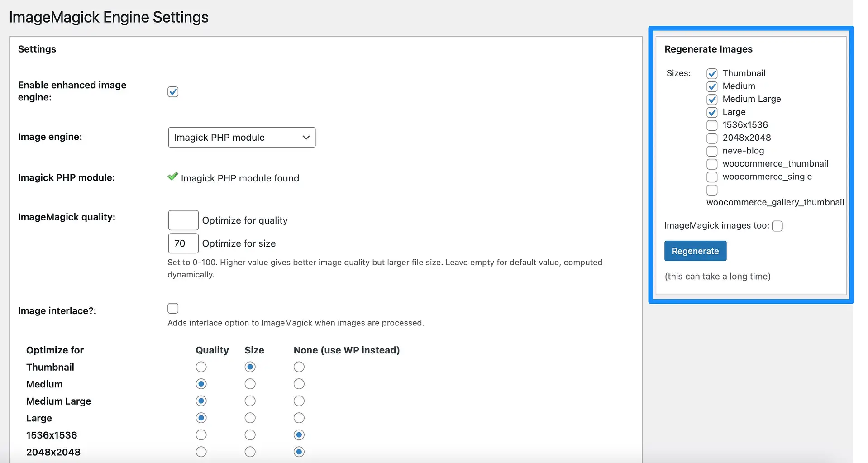Check the 2048x2048 regenerate size
This screenshot has height=463, width=868.
[712, 138]
